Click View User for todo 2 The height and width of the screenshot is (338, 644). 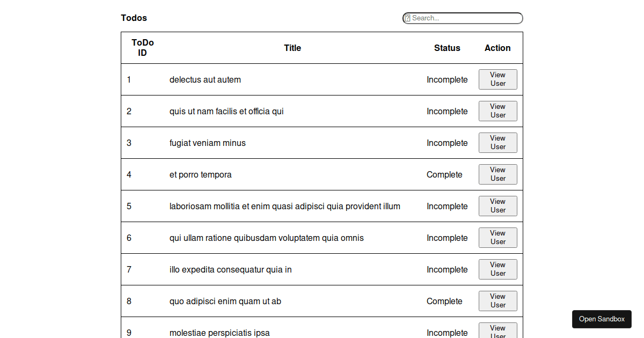click(497, 111)
